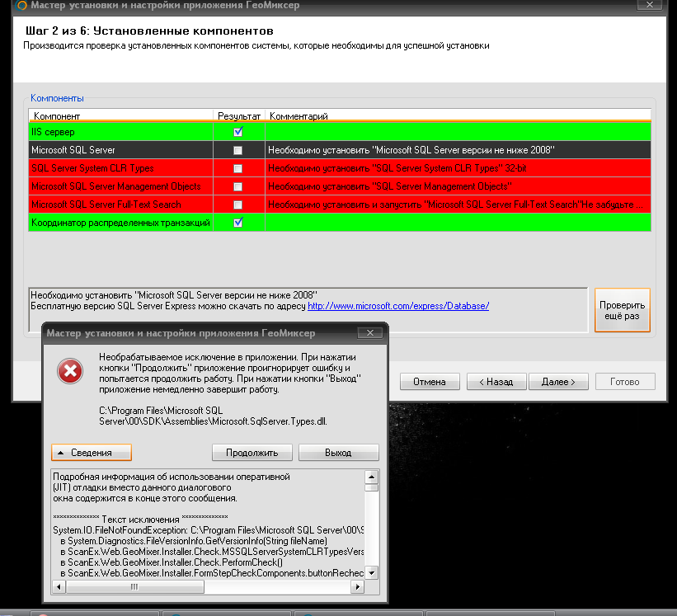Screen dimensions: 677x616
Task: Toggle SQL Server Management Objects checkbox
Action: 238,186
